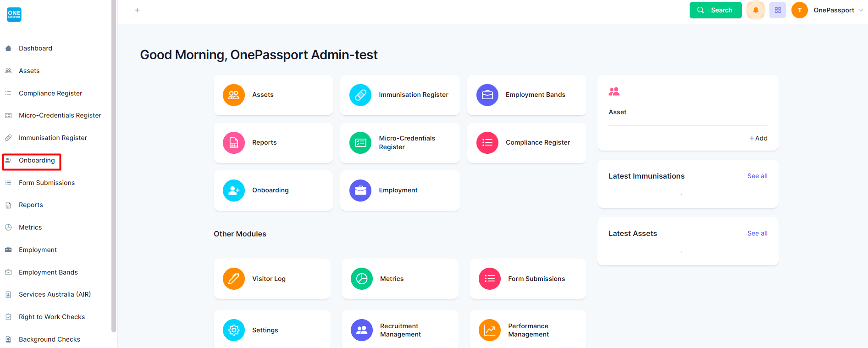Open Assets in the sidebar

click(29, 71)
